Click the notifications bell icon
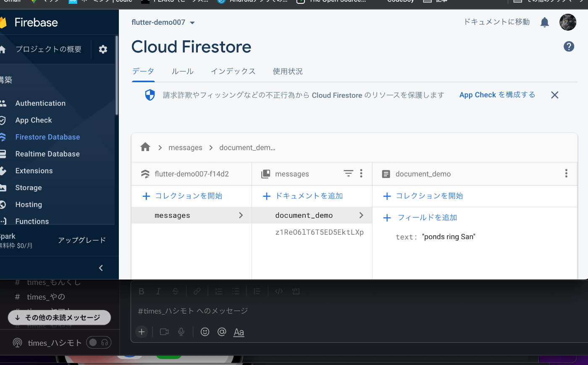The height and width of the screenshot is (365, 588). (545, 22)
